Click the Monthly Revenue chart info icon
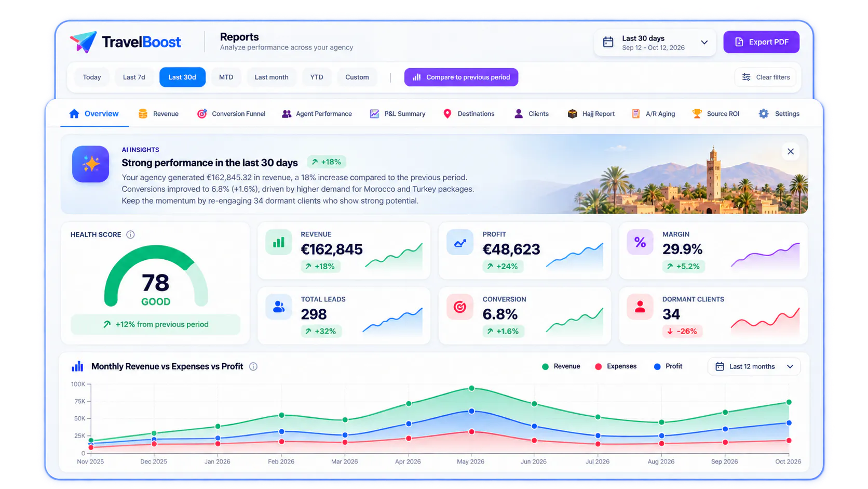 (x=253, y=366)
